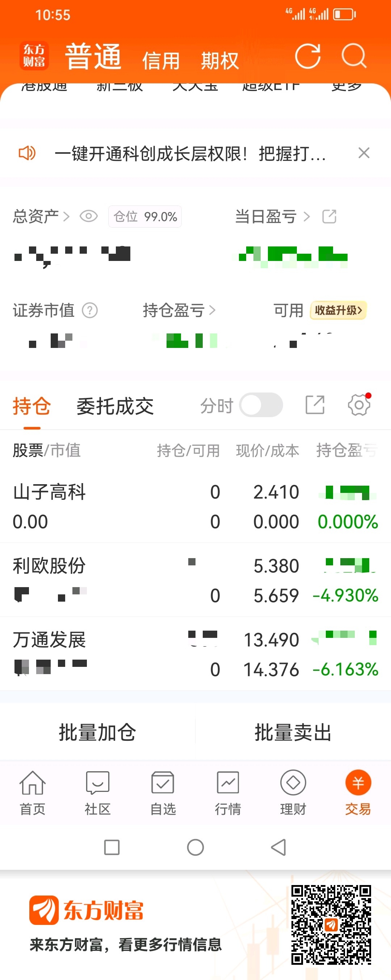Sort by 持仓/可用 column header

coord(189,450)
